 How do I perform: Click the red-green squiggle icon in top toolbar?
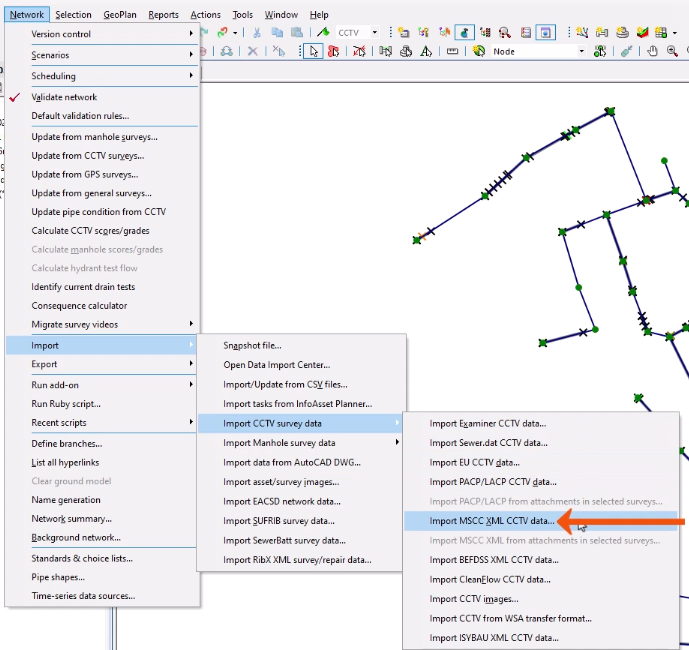coord(222,33)
